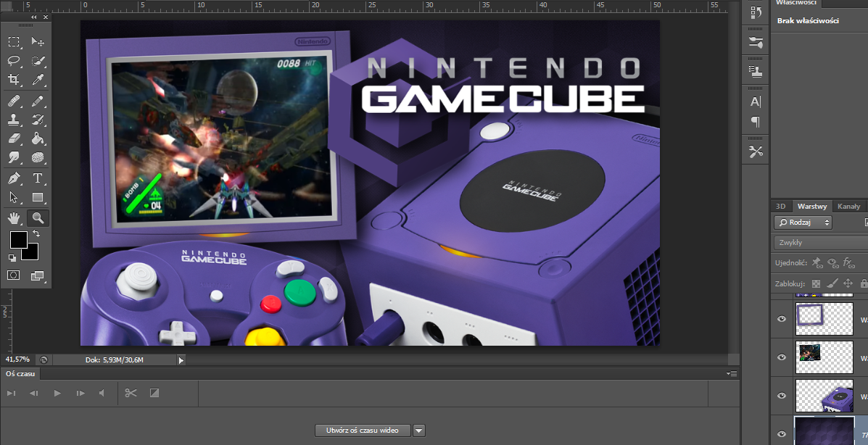
Task: Switch to the Warstwy tab
Action: click(812, 207)
